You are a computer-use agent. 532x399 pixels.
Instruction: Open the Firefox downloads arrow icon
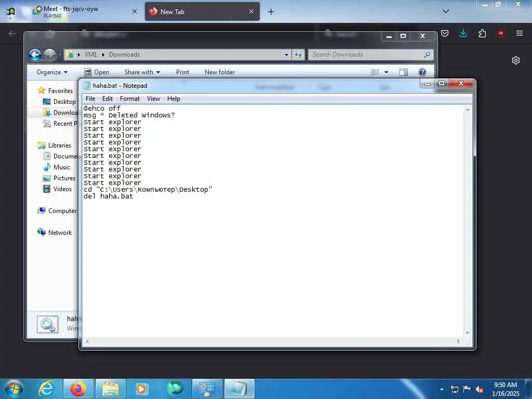click(463, 33)
